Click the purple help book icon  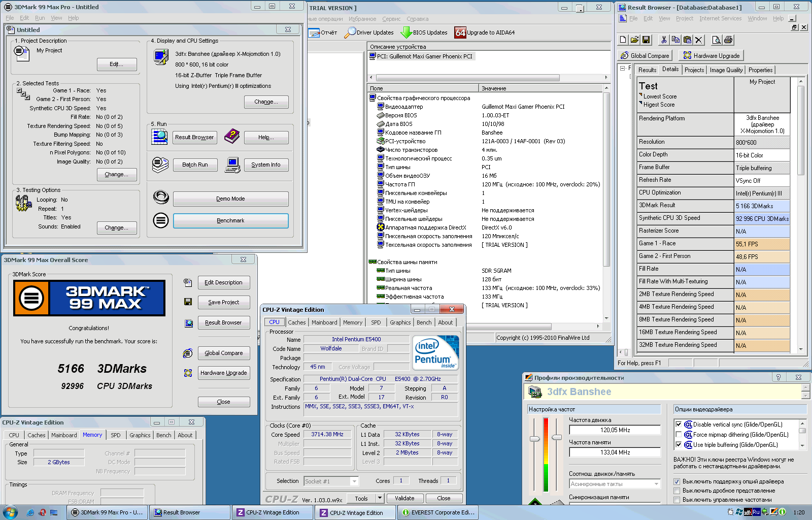(231, 136)
